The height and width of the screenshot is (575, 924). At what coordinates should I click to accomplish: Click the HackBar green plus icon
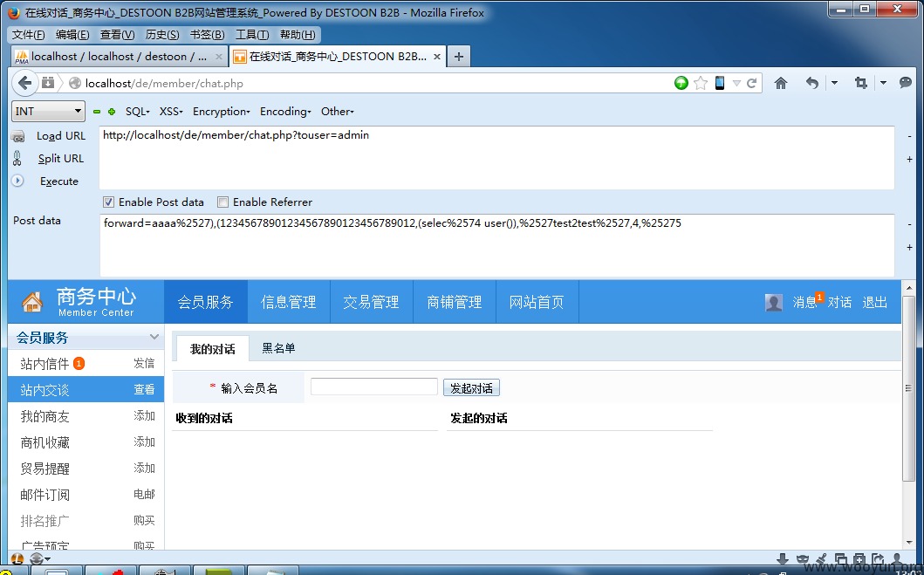coord(112,112)
